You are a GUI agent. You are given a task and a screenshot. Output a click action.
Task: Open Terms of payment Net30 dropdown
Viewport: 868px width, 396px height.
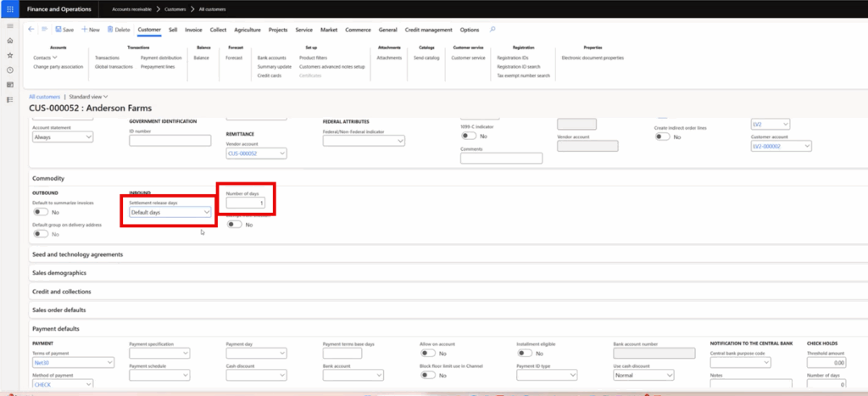click(74, 362)
